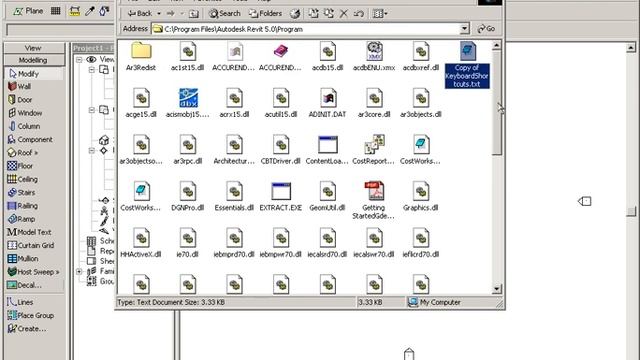Pick the Model Text tool
Image resolution: width=640 pixels, height=360 pixels.
pos(29,232)
